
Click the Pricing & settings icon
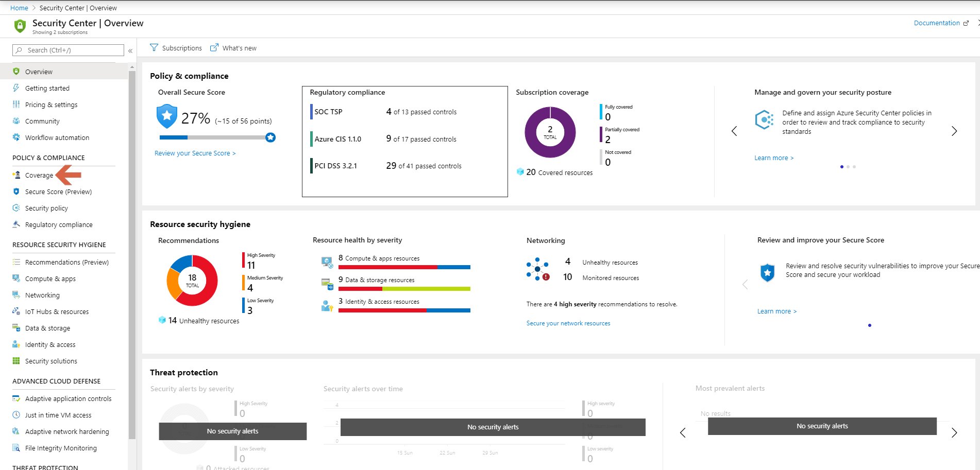click(x=16, y=105)
